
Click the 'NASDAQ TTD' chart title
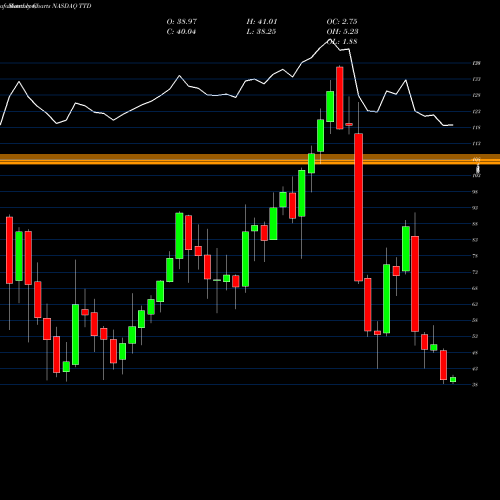point(71,6)
